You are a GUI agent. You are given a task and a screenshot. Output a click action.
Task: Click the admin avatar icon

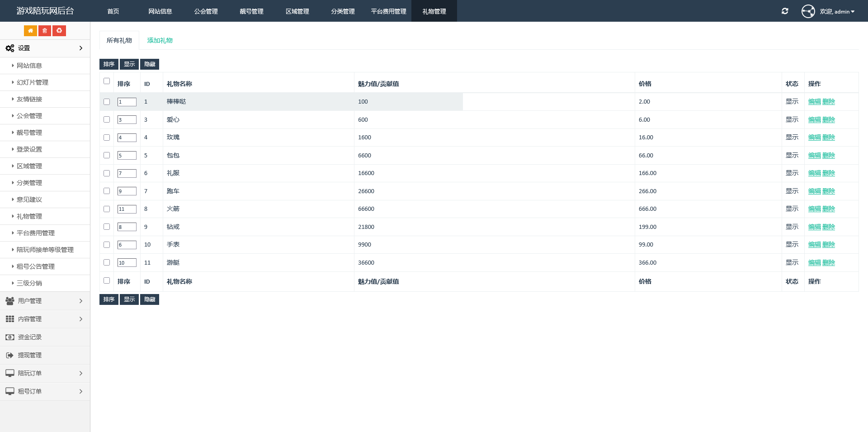coord(808,11)
